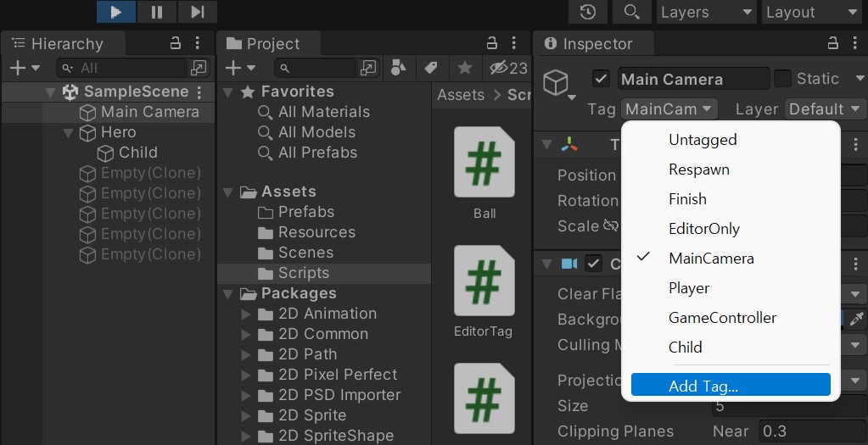Focus the Project search field
This screenshot has width=868, height=445.
[x=316, y=68]
